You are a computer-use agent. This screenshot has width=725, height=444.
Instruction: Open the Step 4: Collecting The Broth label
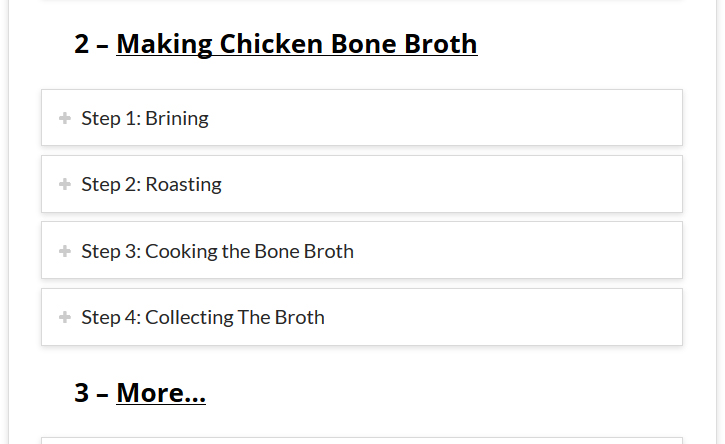(203, 317)
